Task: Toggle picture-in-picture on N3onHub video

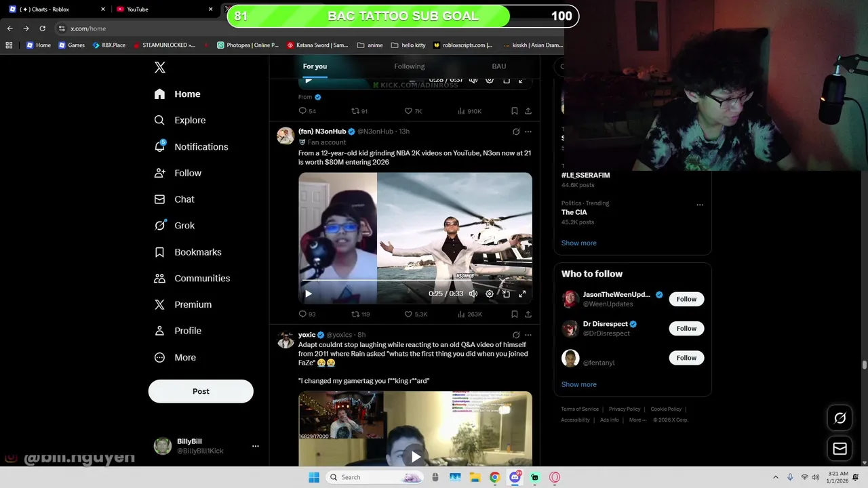Action: [x=506, y=294]
